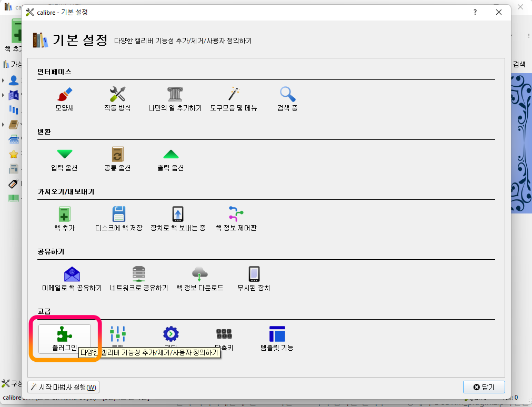Click big green 책 추가 toolbar icon behind dialog
This screenshot has width=532, height=407.
point(16,31)
